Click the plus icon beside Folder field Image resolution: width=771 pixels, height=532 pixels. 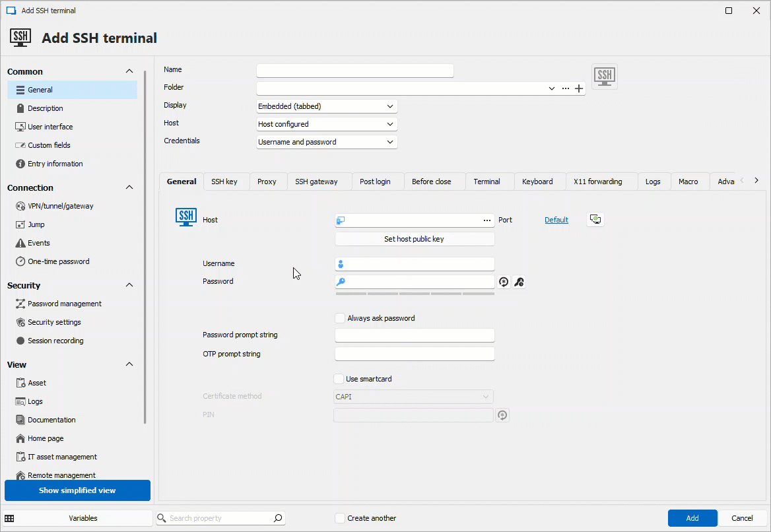pyautogui.click(x=579, y=88)
